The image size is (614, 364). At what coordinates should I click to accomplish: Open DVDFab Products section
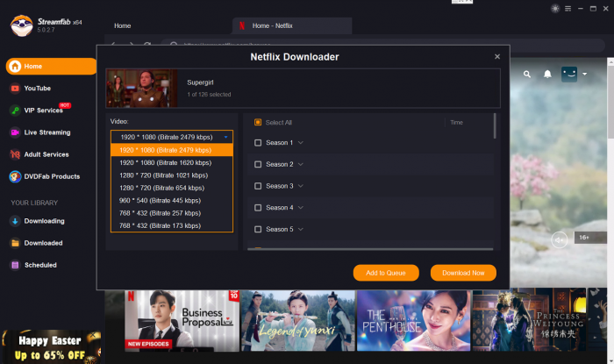[x=52, y=176]
